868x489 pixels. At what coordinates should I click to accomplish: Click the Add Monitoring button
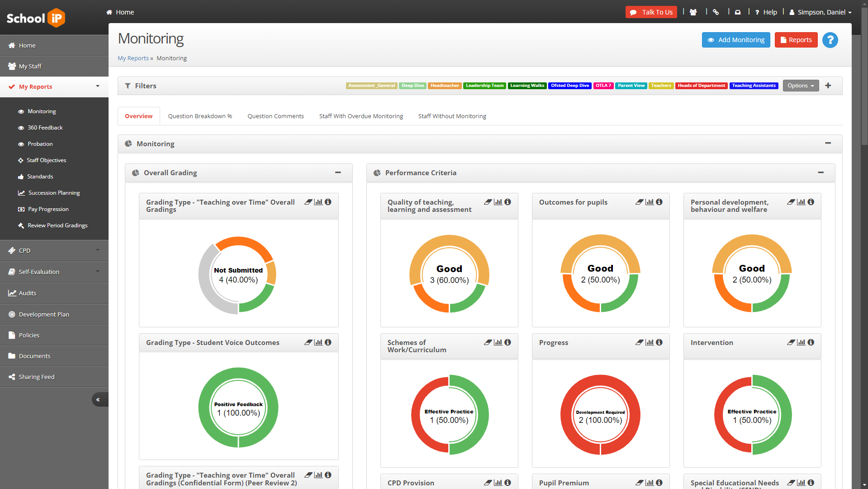coord(736,40)
